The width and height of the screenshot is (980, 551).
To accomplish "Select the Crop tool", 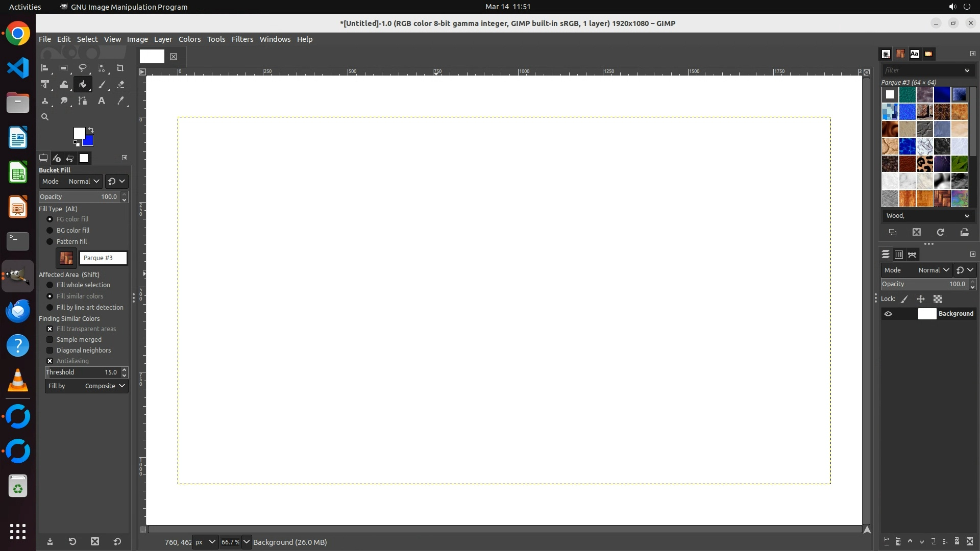I will point(120,68).
